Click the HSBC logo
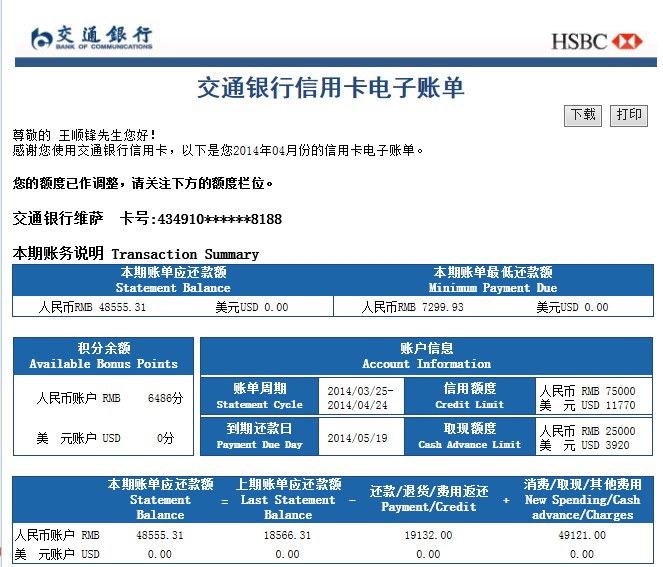Image resolution: width=663 pixels, height=567 pixels. pyautogui.click(x=597, y=41)
